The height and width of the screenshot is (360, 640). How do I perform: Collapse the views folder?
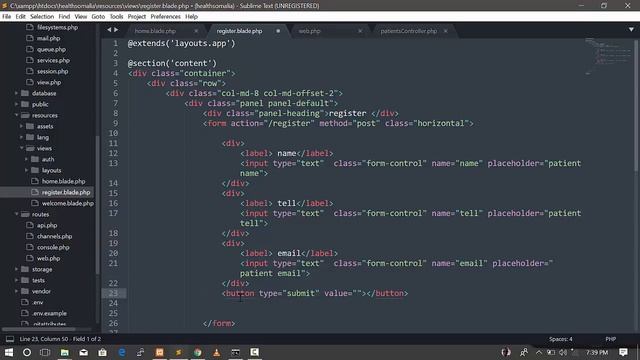tap(21, 149)
